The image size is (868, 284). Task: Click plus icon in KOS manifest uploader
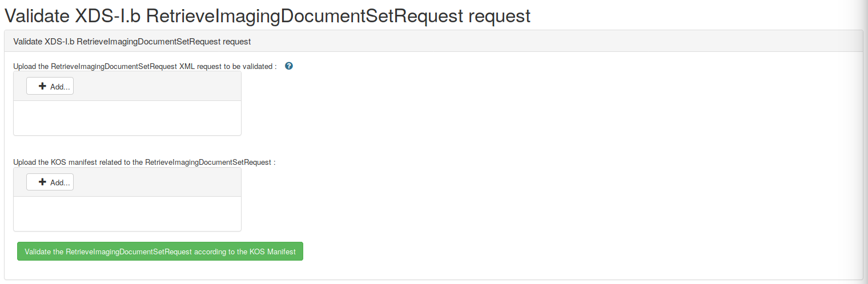tap(42, 182)
